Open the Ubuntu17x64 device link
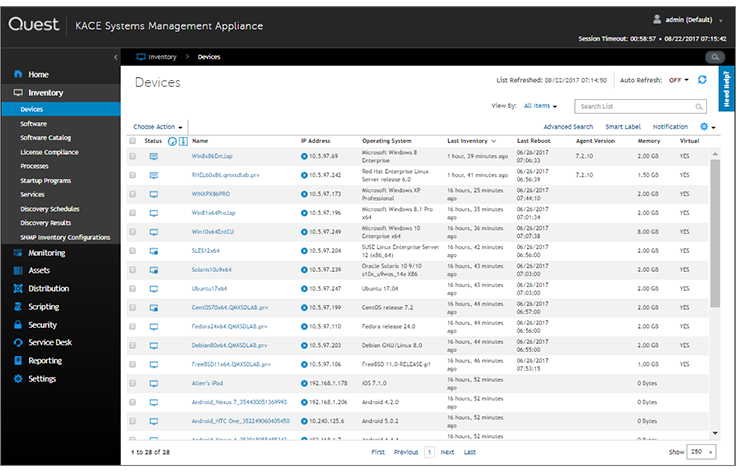This screenshot has width=736, height=471. (x=211, y=287)
